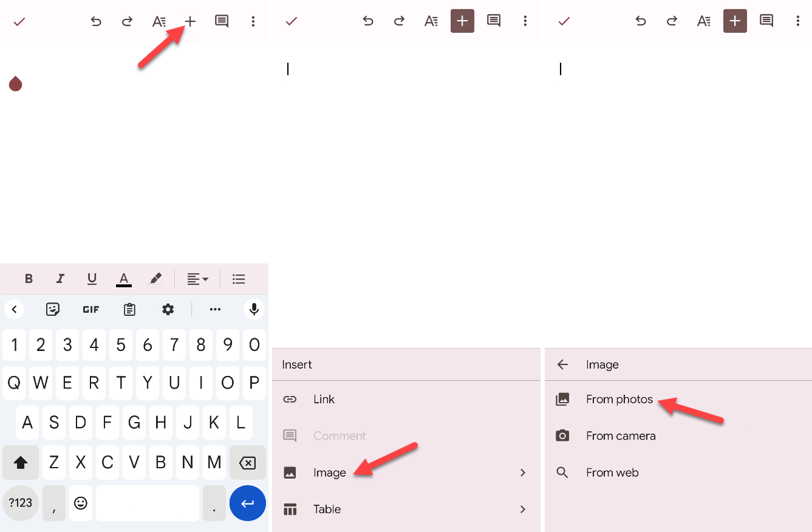Toggle bold formatting
The width and height of the screenshot is (812, 532).
coord(29,279)
